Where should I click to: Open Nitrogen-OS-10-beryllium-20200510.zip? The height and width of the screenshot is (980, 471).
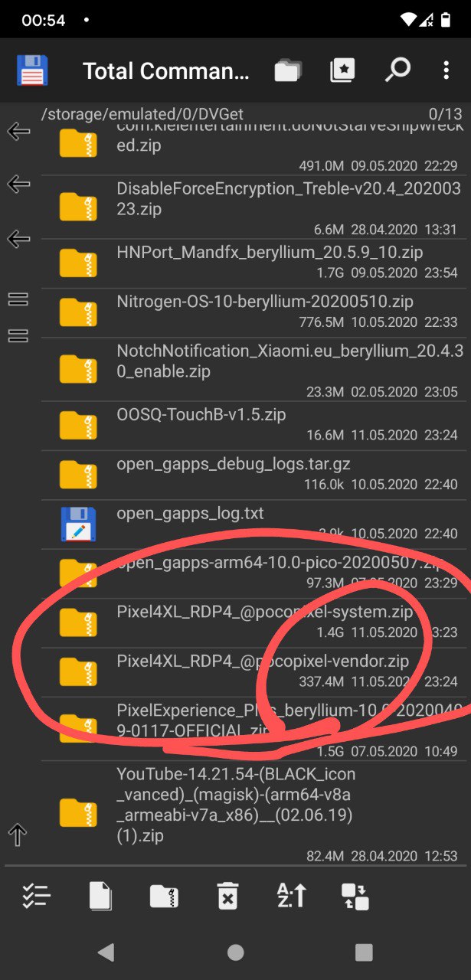coord(265,302)
